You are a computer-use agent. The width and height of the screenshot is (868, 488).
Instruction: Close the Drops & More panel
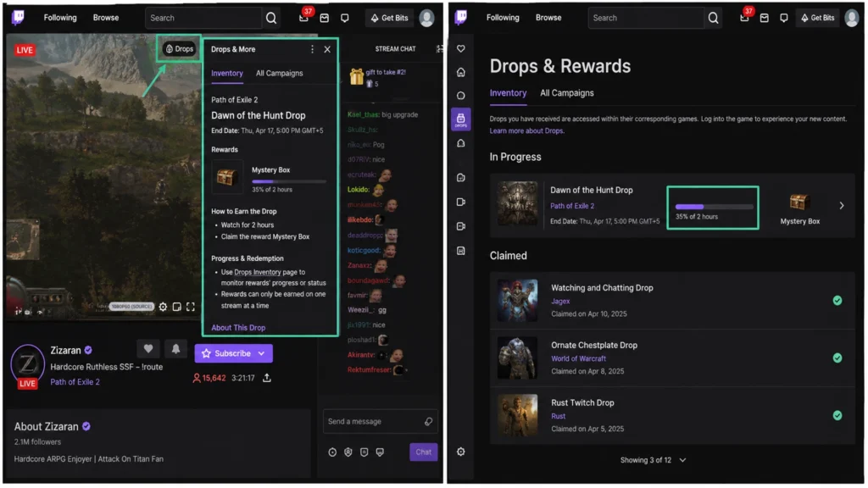click(327, 49)
